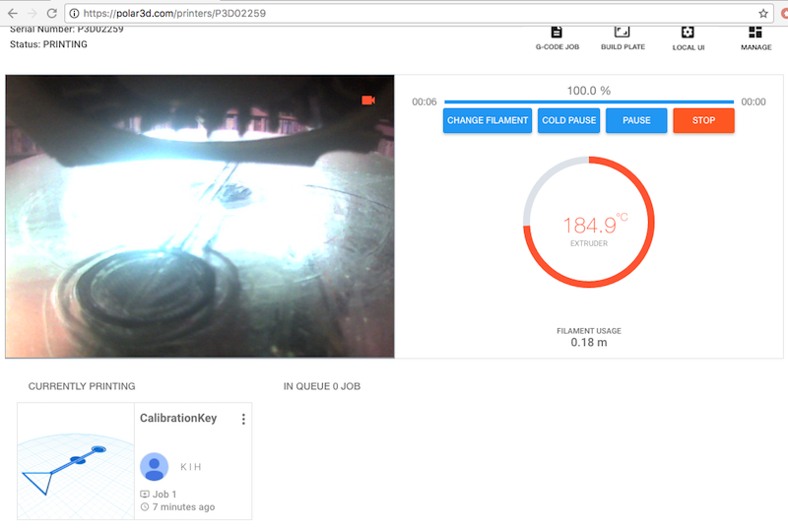Click the printer webcam video feed

click(x=200, y=216)
